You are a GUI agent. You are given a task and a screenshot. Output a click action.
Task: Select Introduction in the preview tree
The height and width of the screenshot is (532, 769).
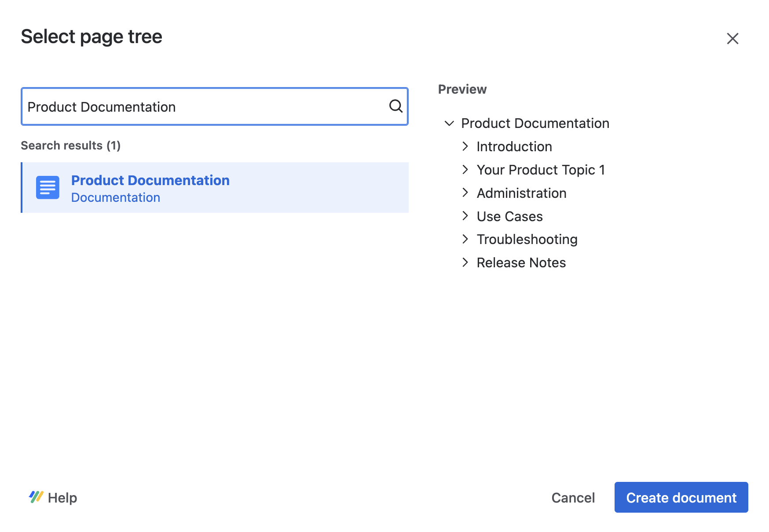[x=514, y=146]
